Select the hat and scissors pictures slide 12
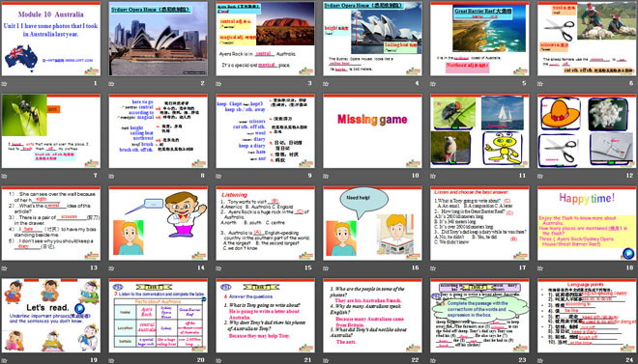 pyautogui.click(x=587, y=130)
